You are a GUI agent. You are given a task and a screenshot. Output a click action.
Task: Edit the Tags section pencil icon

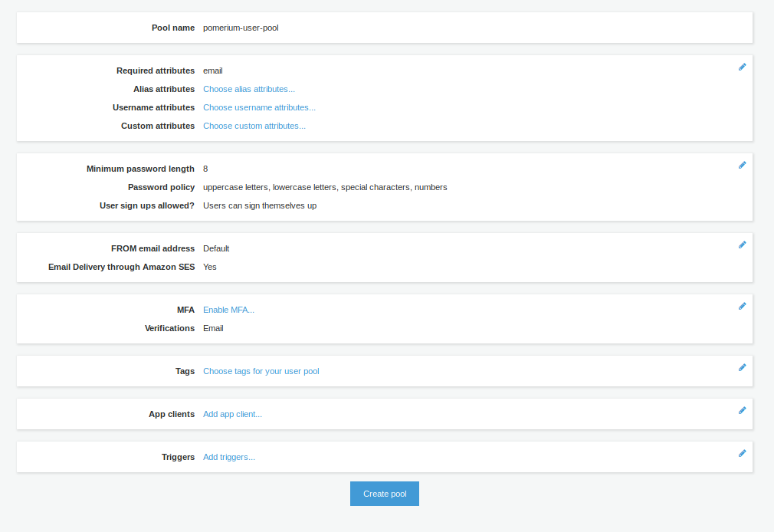coord(742,367)
